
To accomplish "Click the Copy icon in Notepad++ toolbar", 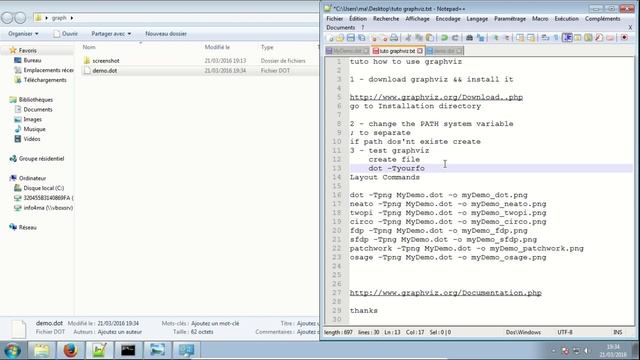I will click(419, 38).
